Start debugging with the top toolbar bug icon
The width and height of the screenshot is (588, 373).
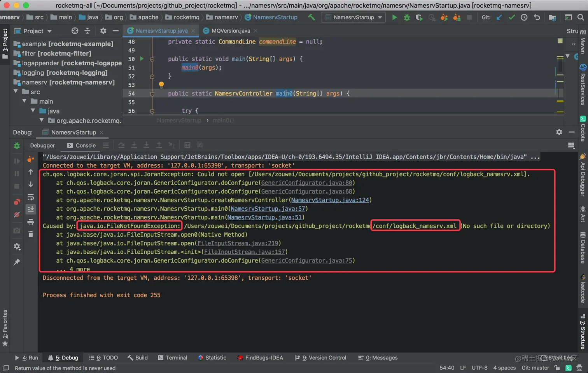[407, 17]
